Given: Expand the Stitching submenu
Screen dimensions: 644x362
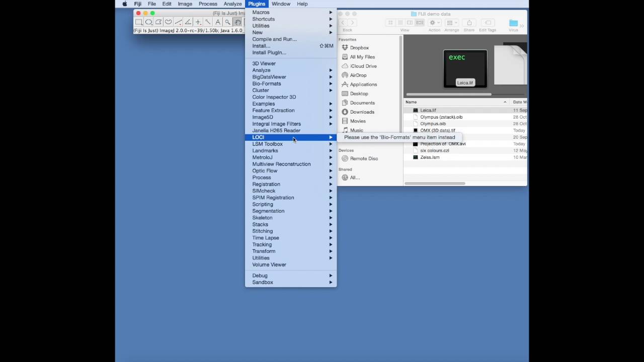Looking at the screenshot, I should click(291, 231).
